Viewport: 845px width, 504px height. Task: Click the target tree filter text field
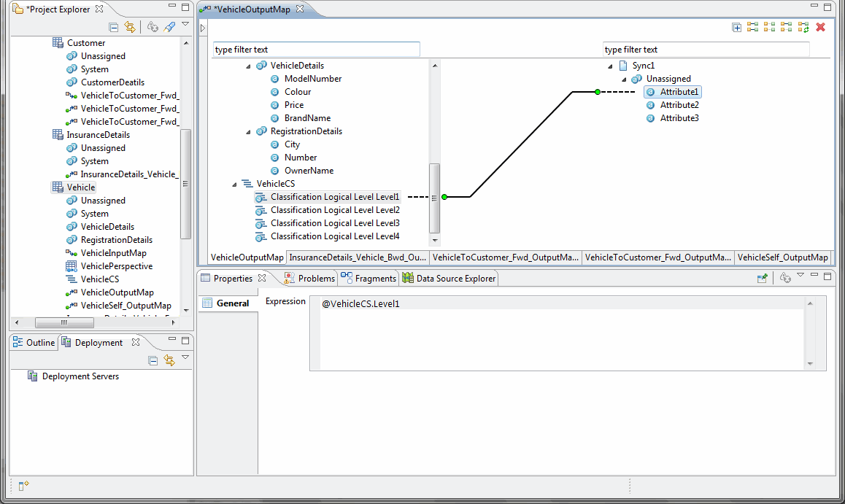pos(706,50)
